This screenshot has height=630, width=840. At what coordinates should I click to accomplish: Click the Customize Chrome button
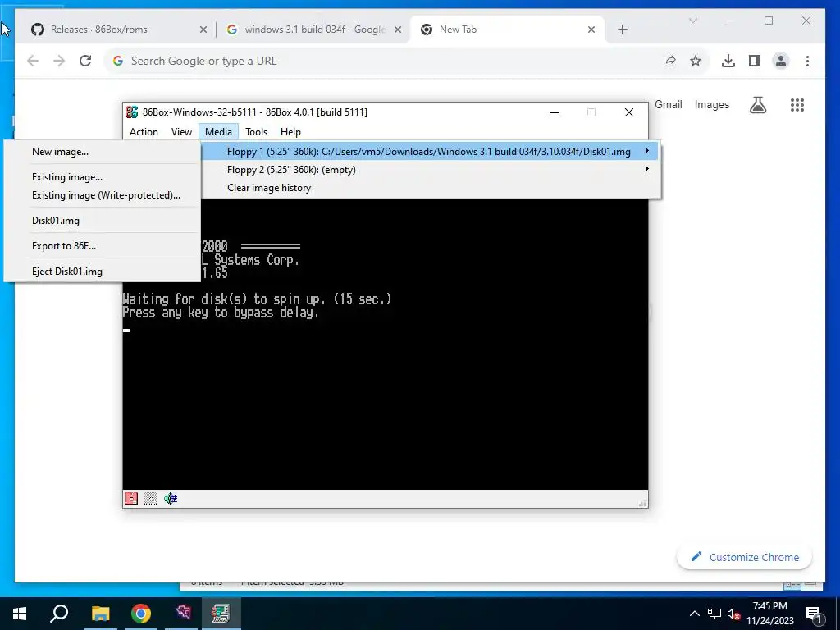pos(744,557)
